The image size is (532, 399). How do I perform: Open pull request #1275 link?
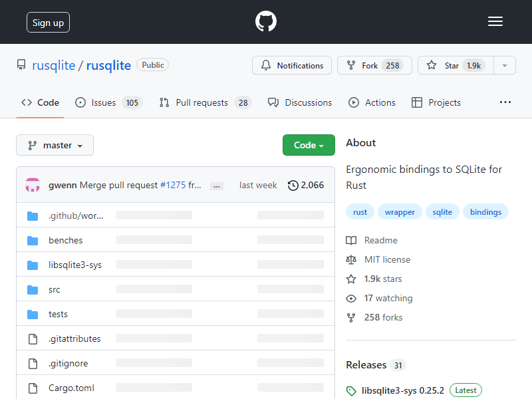pyautogui.click(x=173, y=186)
